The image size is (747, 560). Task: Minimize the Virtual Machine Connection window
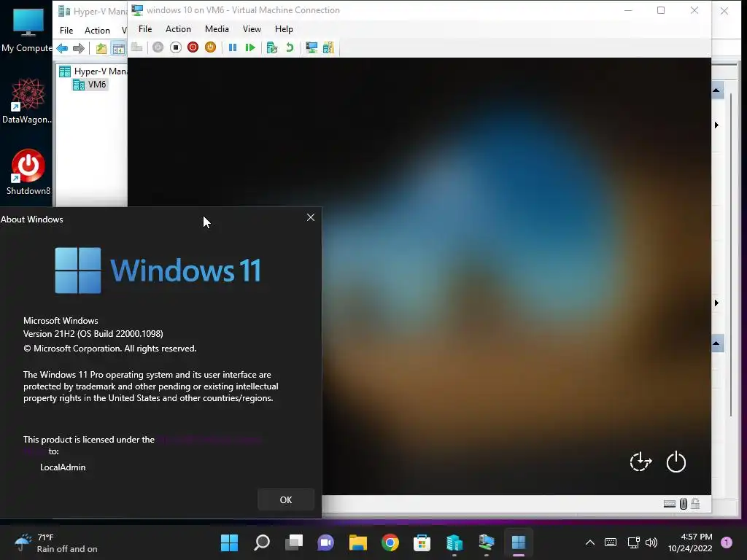pyautogui.click(x=628, y=10)
